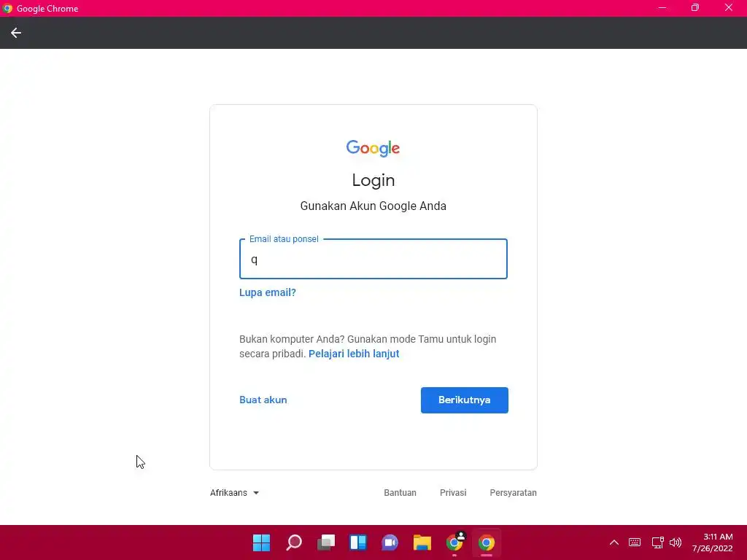
Task: Minimize the Google Chrome window
Action: (x=662, y=8)
